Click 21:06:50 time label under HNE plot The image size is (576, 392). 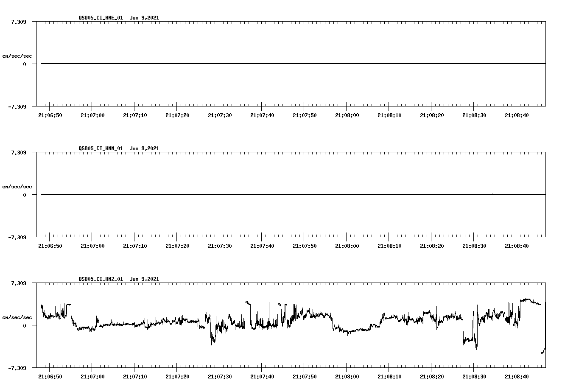pyautogui.click(x=50, y=115)
